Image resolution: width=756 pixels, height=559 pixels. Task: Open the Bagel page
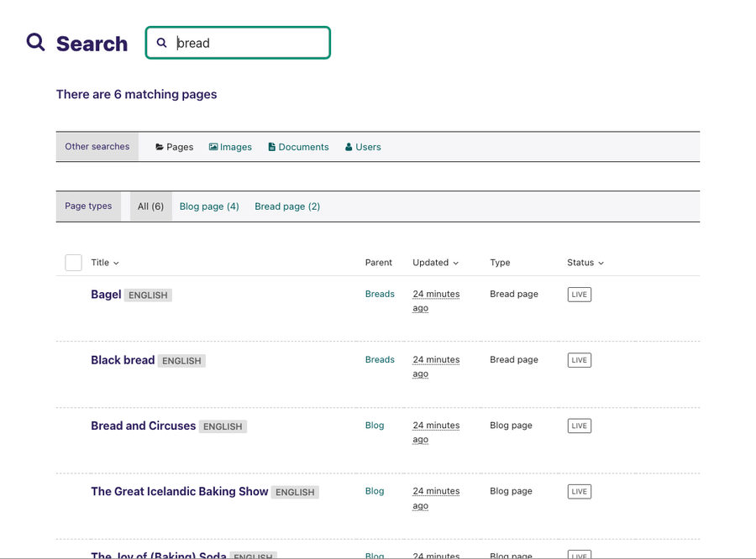tap(106, 295)
